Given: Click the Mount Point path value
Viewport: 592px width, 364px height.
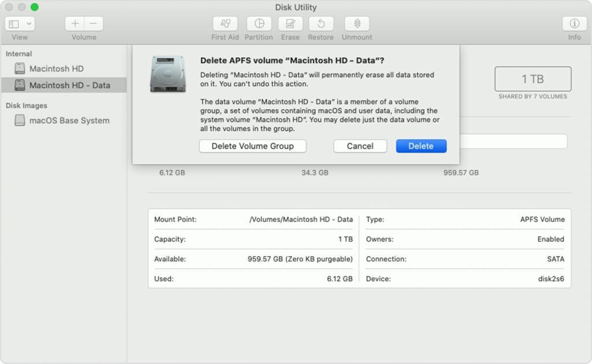Looking at the screenshot, I should coord(301,220).
